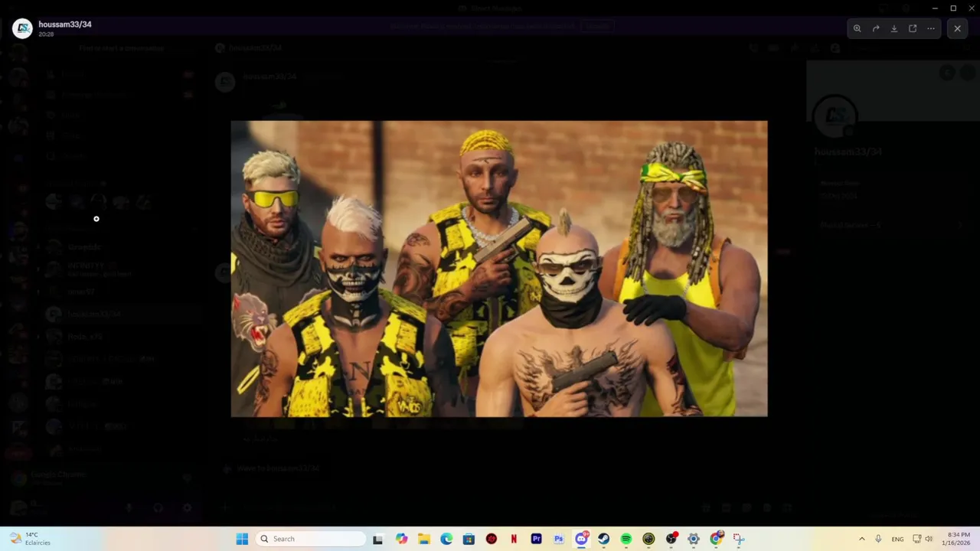Open Google Chrome from the taskbar
The image size is (980, 551).
coord(716,539)
